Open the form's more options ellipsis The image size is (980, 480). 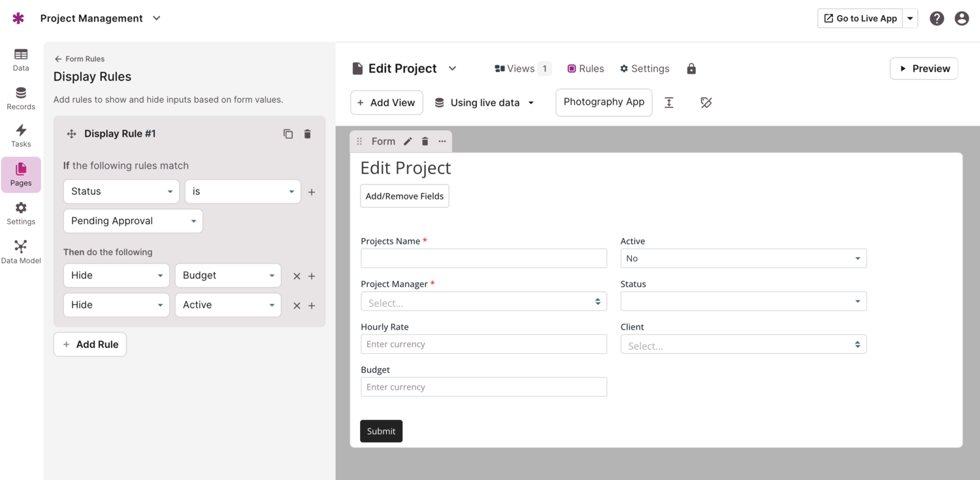point(442,141)
